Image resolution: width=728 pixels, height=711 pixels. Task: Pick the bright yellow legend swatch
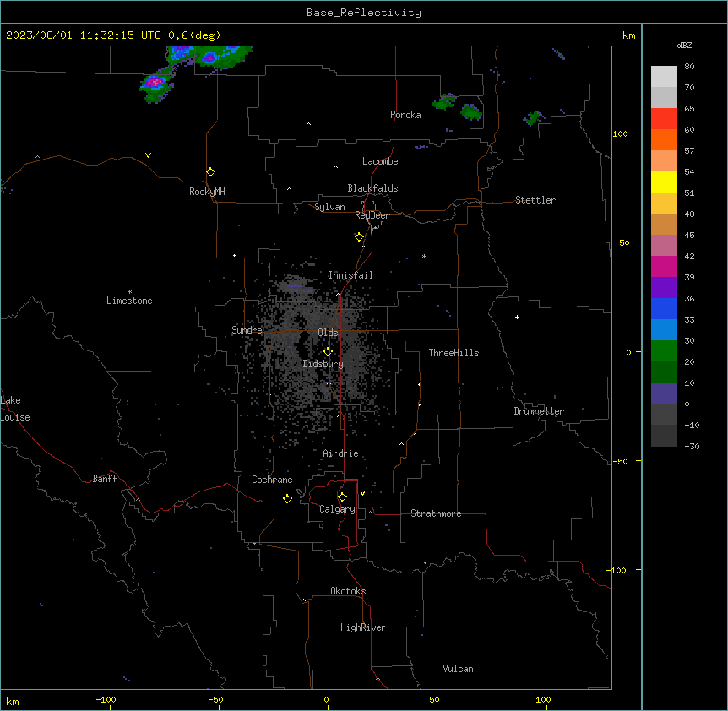pyautogui.click(x=664, y=182)
